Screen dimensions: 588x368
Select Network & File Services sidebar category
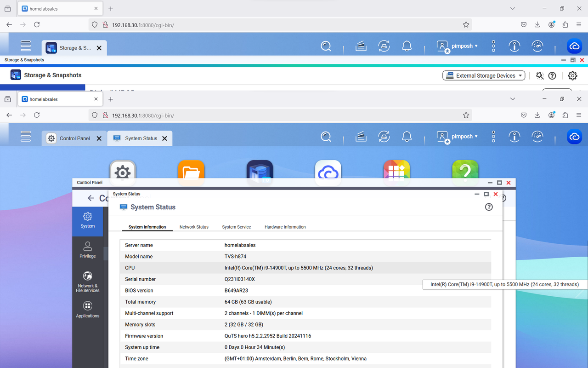pyautogui.click(x=87, y=282)
